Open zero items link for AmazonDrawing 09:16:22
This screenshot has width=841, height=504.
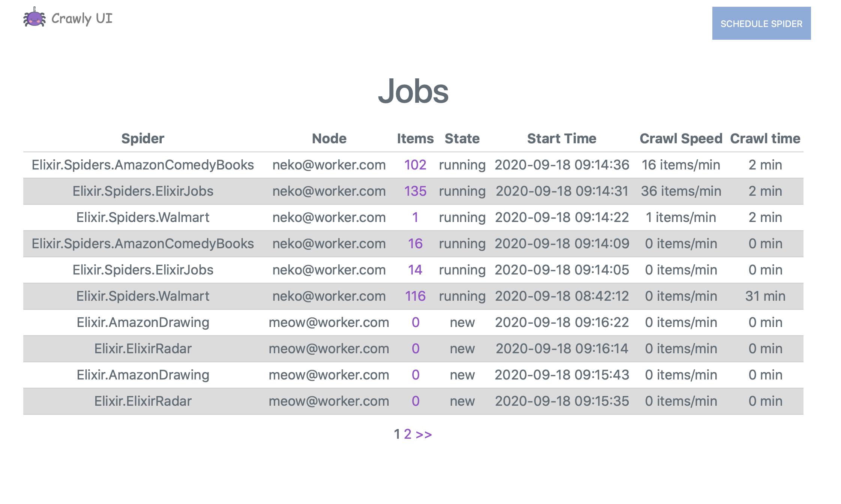tap(415, 322)
